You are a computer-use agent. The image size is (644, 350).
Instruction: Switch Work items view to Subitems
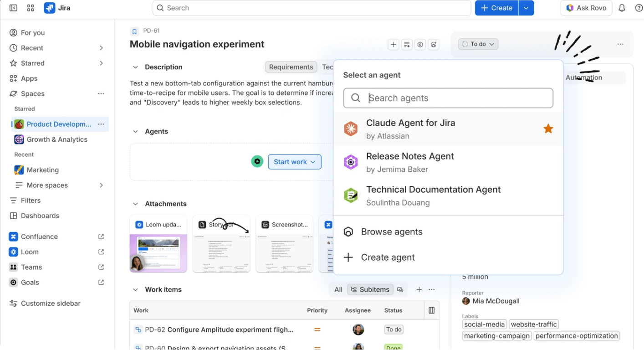(370, 289)
